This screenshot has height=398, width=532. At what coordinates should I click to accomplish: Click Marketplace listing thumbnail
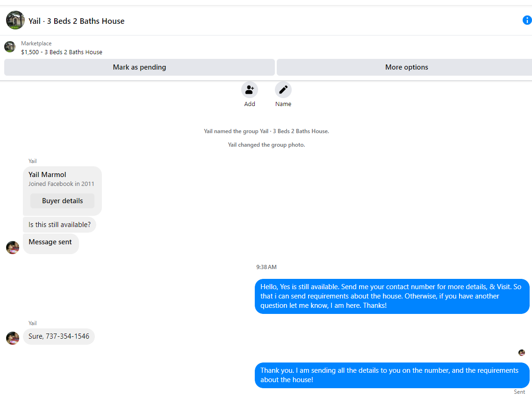tap(10, 47)
